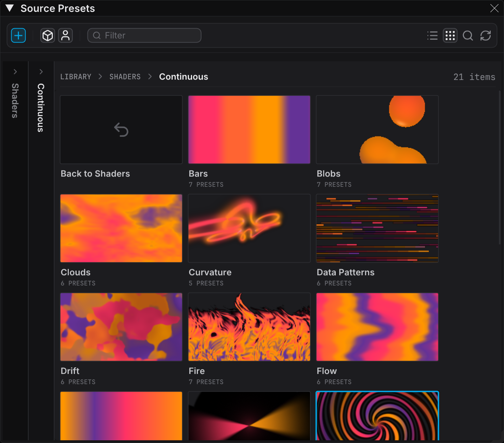Toggle the built-in library cube filter
The width and height of the screenshot is (504, 443).
point(48,35)
